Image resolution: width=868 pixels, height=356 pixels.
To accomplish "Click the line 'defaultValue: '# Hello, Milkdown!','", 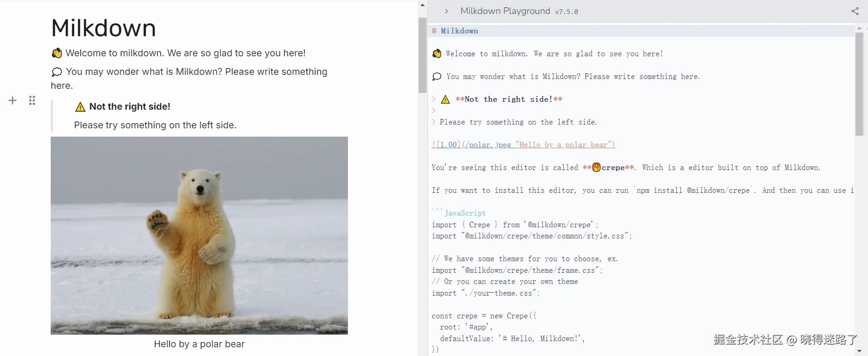I will pyautogui.click(x=512, y=338).
